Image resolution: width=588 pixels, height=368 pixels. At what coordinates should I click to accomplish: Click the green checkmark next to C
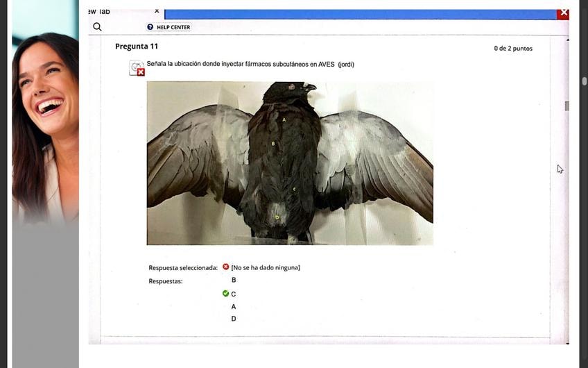coord(225,293)
